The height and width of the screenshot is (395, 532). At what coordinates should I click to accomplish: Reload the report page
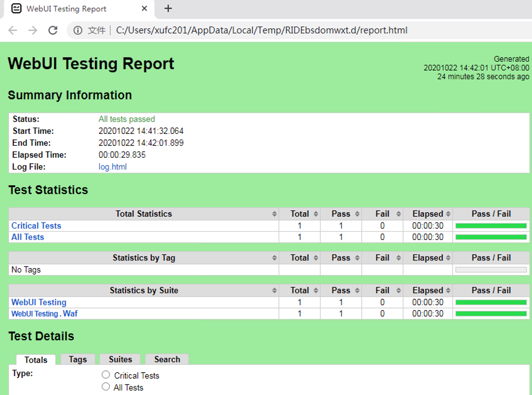click(53, 30)
